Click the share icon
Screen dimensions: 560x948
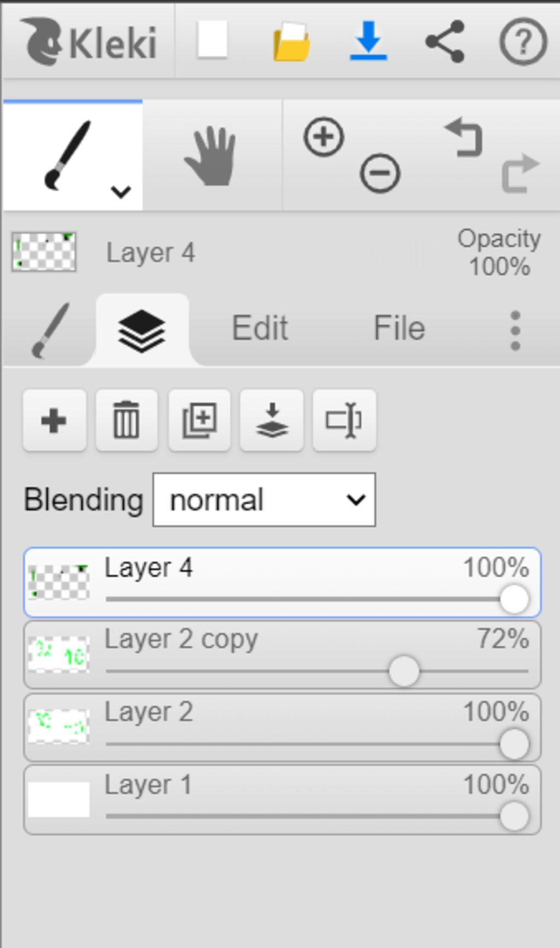pos(445,41)
